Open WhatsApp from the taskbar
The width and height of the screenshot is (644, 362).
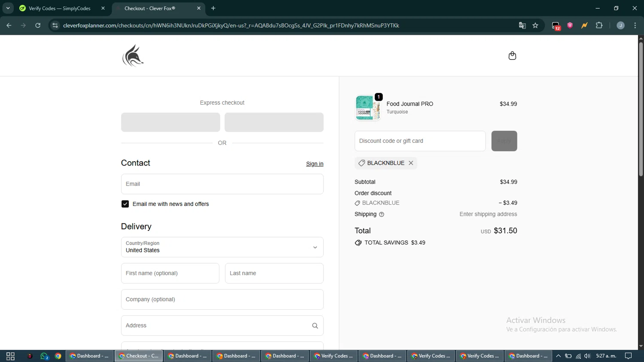pyautogui.click(x=45, y=356)
